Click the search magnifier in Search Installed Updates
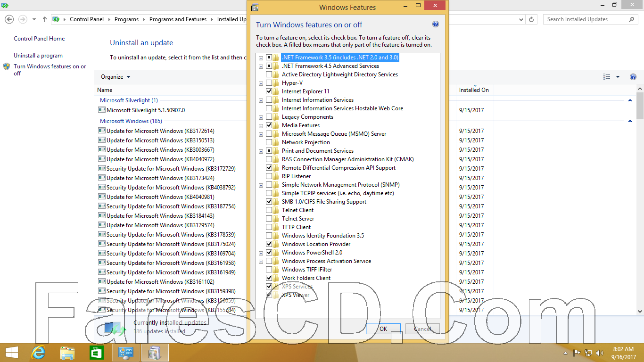 click(x=632, y=19)
